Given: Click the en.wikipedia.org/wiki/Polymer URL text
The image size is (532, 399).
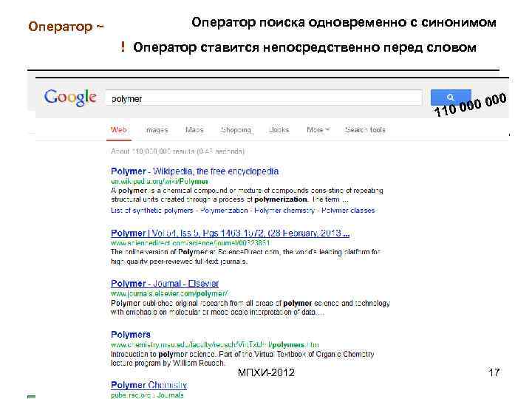Looking at the screenshot, I should pos(160,182).
